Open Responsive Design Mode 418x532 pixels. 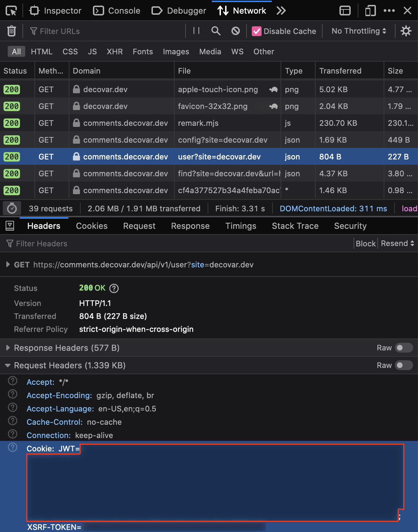click(370, 11)
